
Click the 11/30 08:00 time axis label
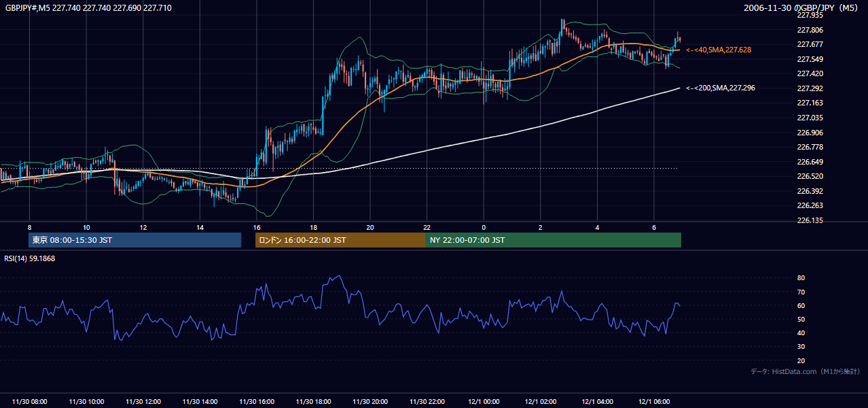point(29,402)
